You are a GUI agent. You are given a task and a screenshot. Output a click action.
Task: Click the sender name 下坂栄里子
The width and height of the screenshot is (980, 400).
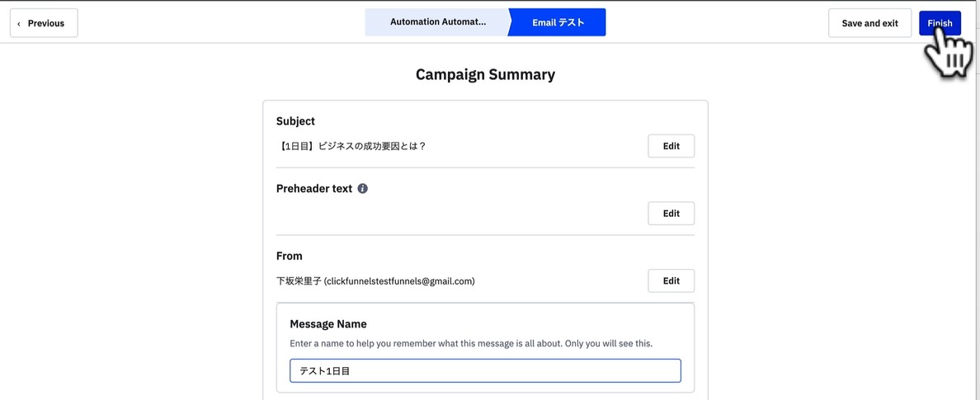(x=299, y=281)
